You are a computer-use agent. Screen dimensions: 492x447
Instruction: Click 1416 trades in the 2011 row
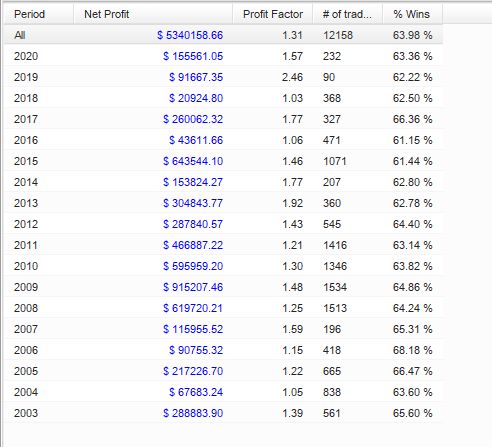click(335, 245)
